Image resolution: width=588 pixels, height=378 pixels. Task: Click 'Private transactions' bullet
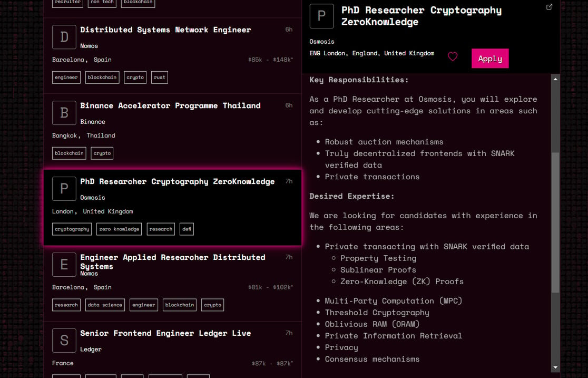click(x=372, y=177)
